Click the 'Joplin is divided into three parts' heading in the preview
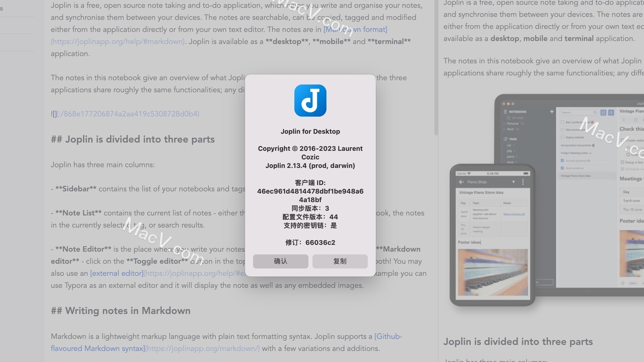 tap(518, 342)
